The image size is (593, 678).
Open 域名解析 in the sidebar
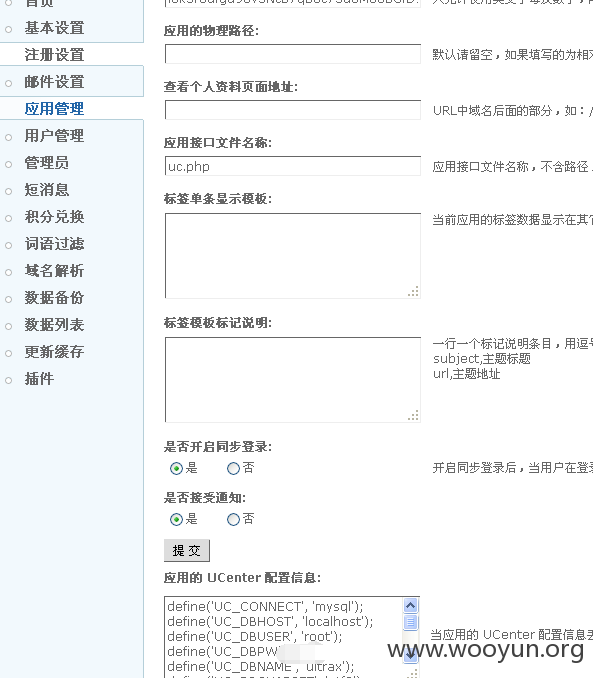54,271
